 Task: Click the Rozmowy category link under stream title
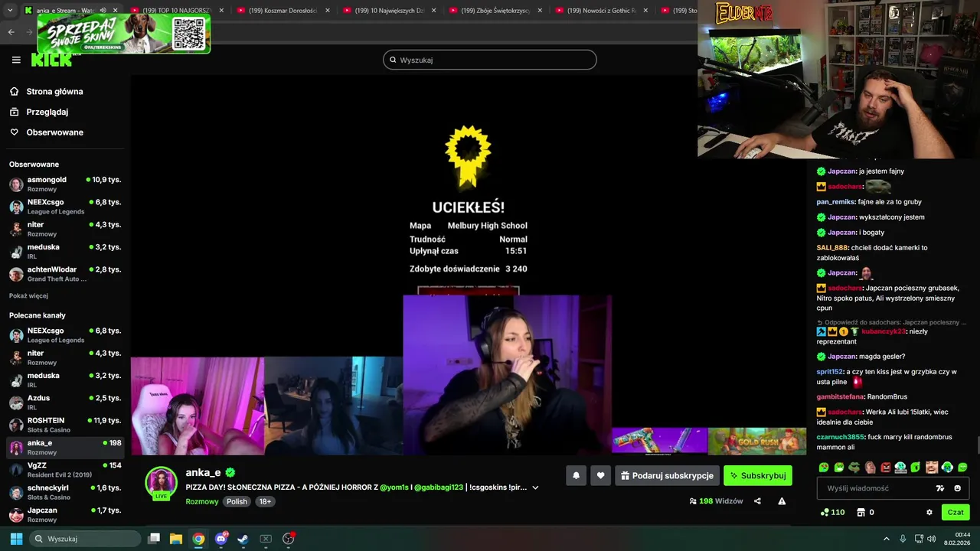click(202, 501)
